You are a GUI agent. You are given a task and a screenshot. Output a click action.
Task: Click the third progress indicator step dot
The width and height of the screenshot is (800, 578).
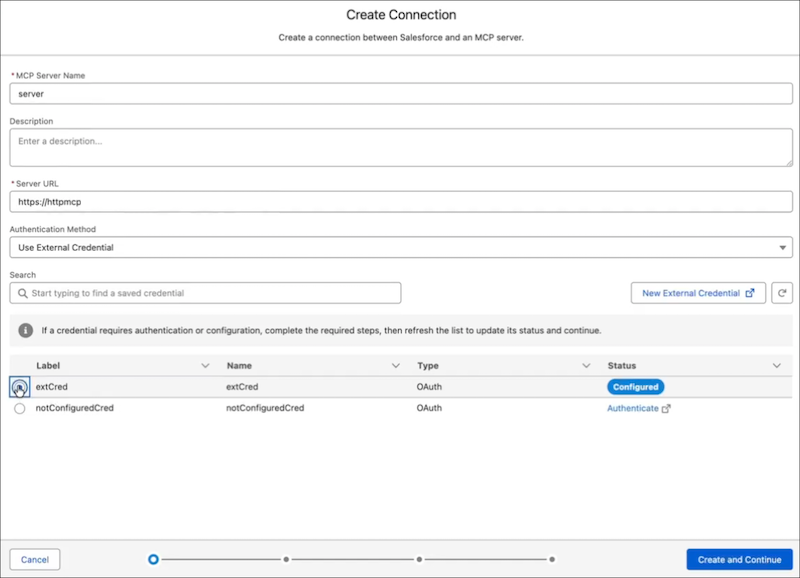[x=419, y=560]
